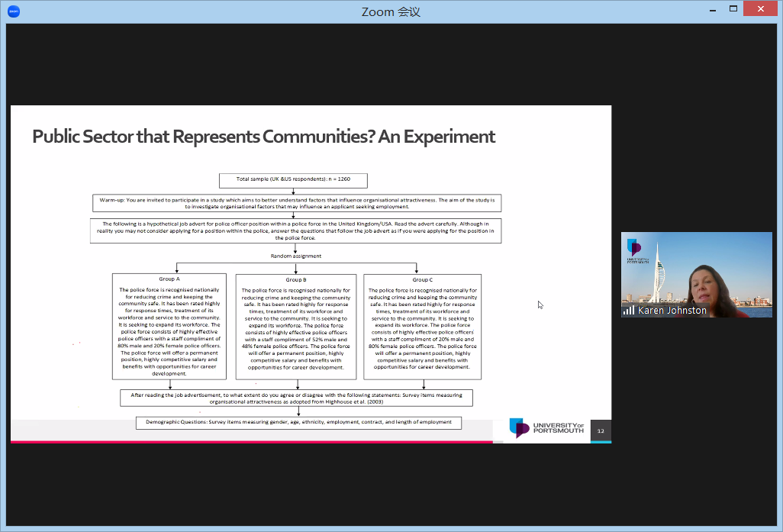Click the 'Zoom 会议' window title
The image size is (783, 532).
[391, 11]
